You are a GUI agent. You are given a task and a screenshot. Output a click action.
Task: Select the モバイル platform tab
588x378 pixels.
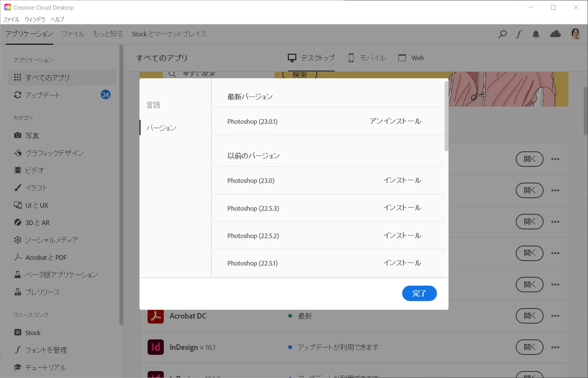click(367, 58)
